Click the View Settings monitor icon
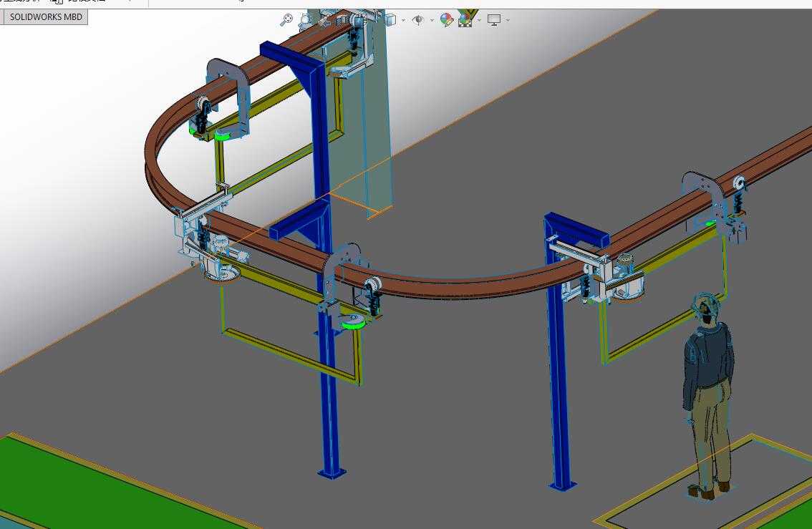 click(494, 20)
